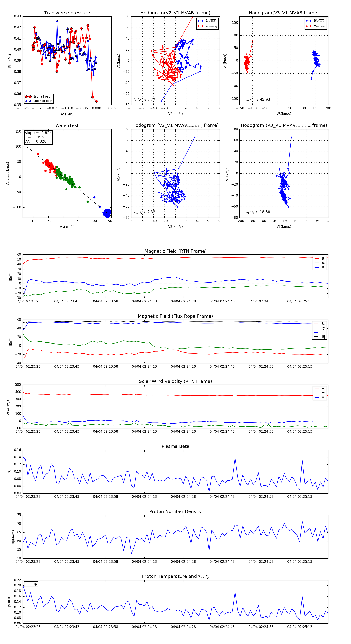Image resolution: width=351 pixels, height=644 pixels.
Task: Click the 'A' (T·m)' x-axis label
Action: tap(67, 114)
